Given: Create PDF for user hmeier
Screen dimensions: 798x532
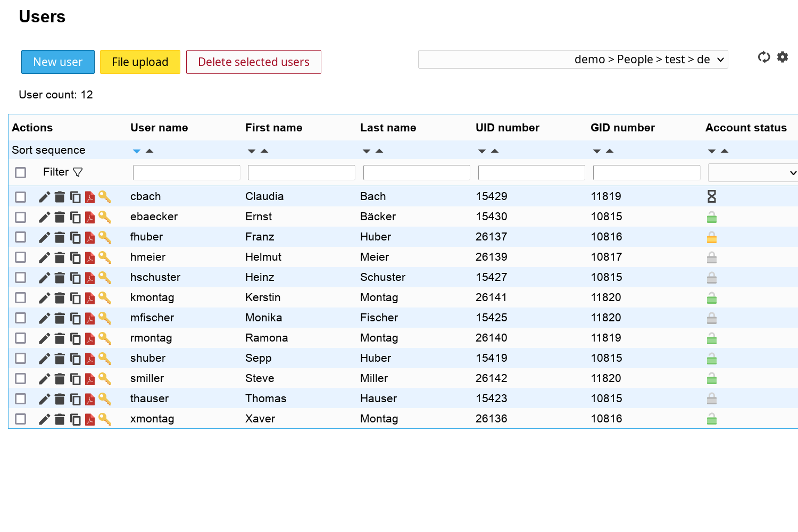Looking at the screenshot, I should (x=90, y=257).
